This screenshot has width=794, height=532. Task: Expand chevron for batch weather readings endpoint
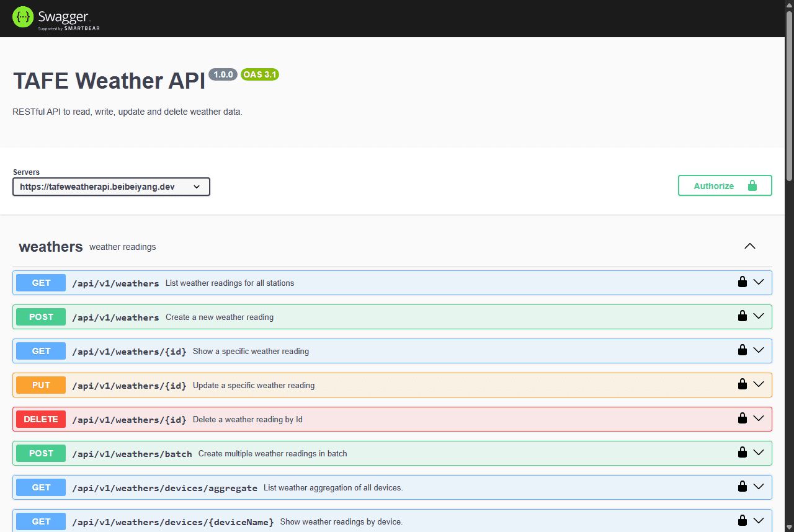pos(758,453)
